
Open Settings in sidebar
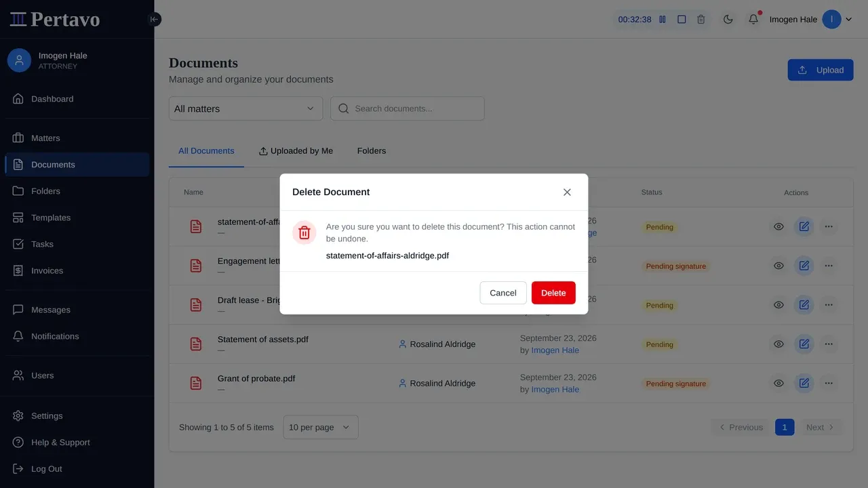(x=77, y=416)
